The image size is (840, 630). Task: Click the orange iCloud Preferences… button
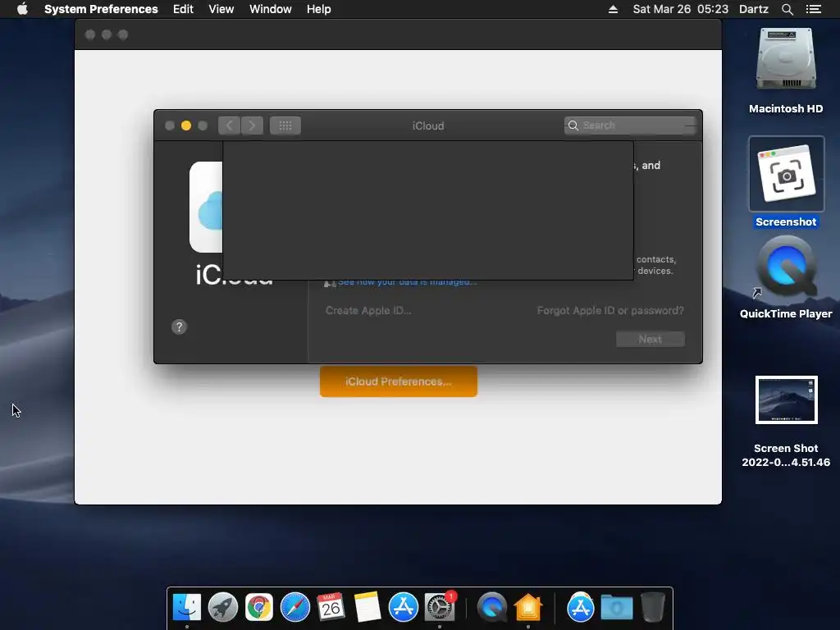click(x=399, y=381)
